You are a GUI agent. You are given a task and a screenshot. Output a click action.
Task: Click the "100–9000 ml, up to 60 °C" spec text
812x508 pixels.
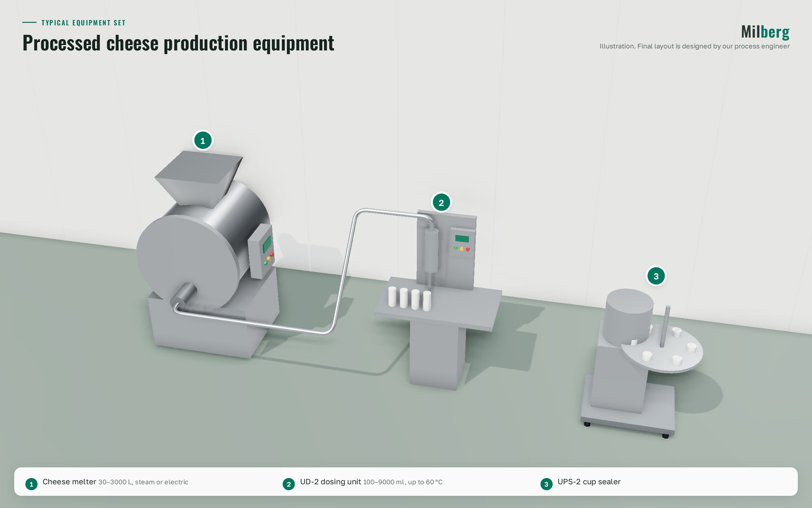[402, 482]
